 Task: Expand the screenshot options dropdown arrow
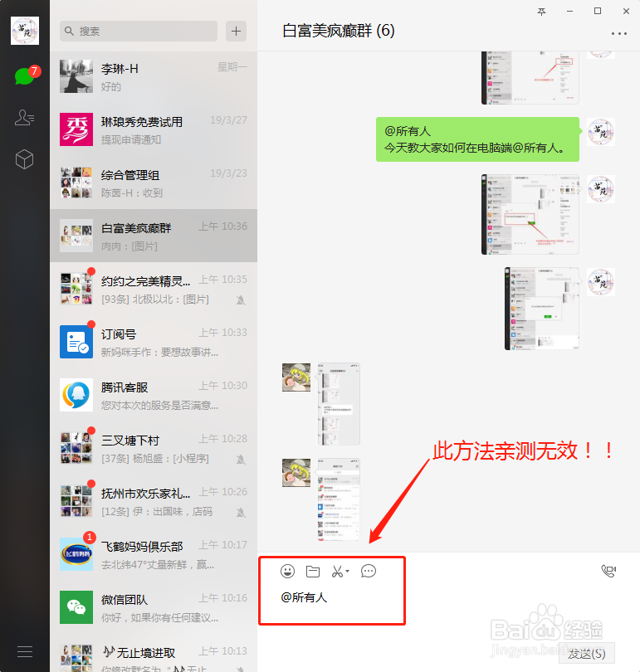pos(347,572)
